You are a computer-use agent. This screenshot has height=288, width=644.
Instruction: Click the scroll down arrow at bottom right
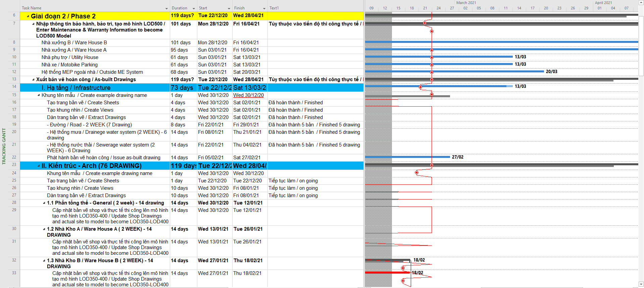(641, 284)
